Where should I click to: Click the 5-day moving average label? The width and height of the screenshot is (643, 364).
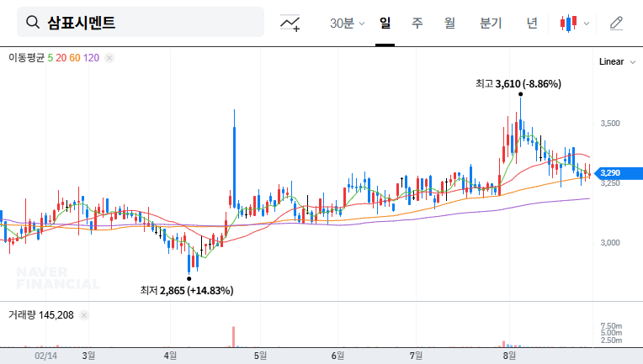50,58
